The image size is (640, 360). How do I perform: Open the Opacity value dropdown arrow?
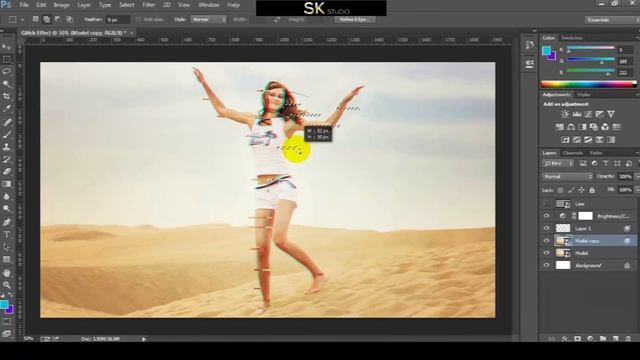coord(637,176)
